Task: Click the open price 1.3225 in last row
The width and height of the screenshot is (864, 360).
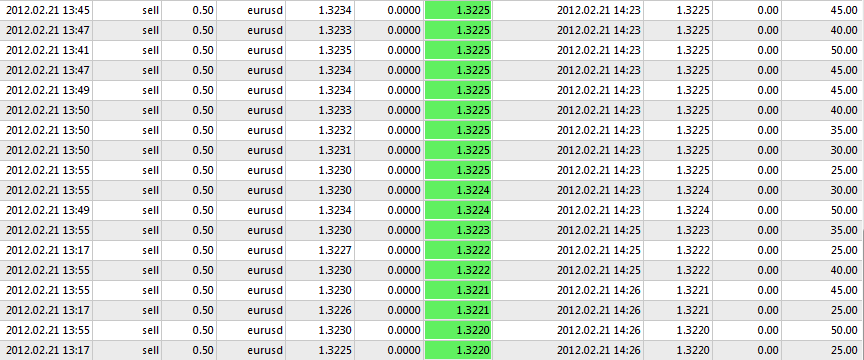Action: pyautogui.click(x=335, y=350)
